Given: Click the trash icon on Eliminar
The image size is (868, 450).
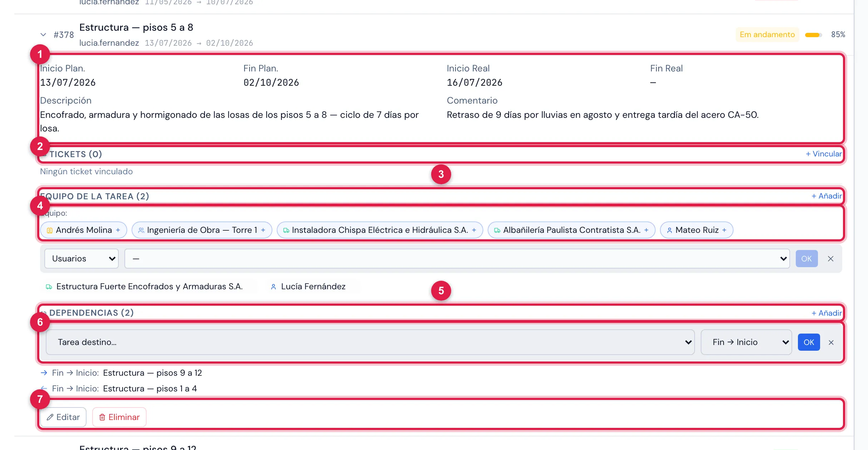Looking at the screenshot, I should (102, 417).
